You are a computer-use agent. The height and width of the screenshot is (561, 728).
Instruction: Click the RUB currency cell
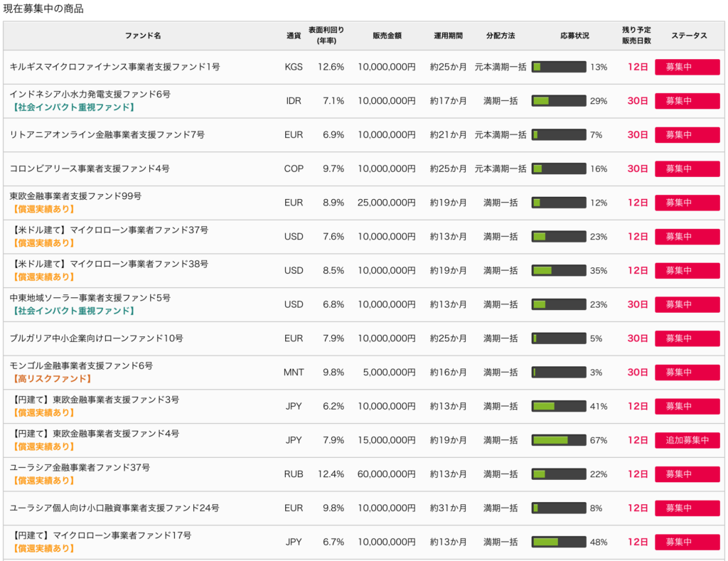[x=294, y=474]
